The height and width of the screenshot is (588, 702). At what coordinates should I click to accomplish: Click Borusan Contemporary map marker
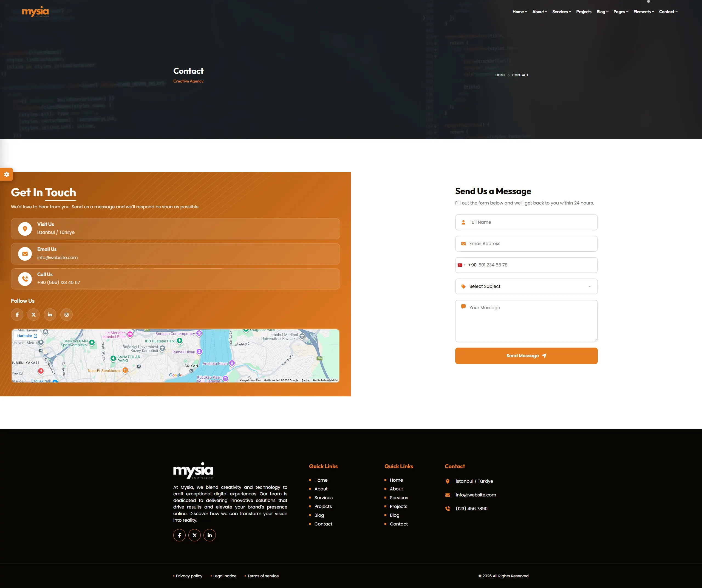[x=199, y=333]
